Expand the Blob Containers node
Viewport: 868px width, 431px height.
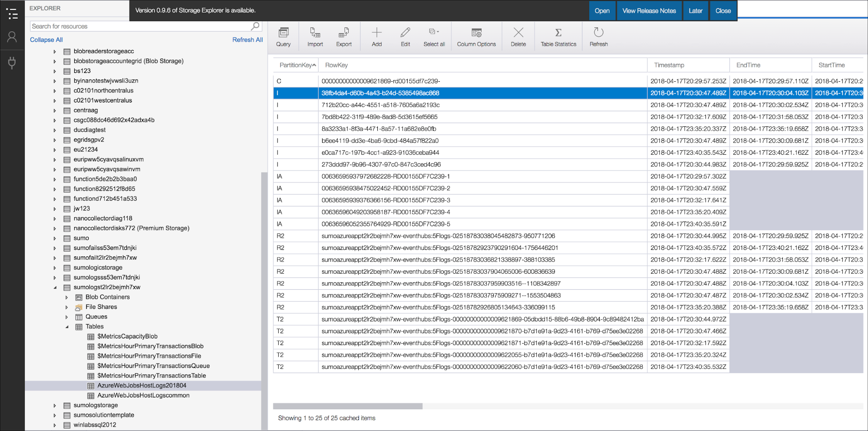click(67, 297)
